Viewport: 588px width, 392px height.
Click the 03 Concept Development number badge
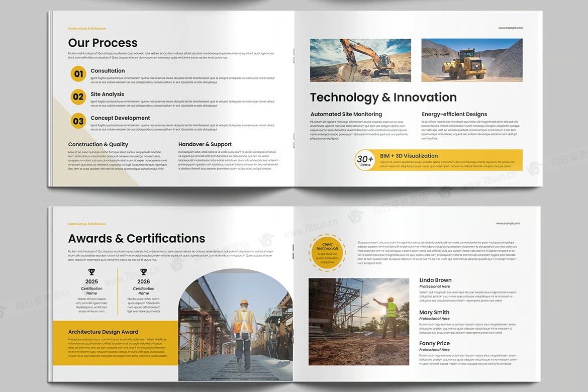click(x=78, y=121)
